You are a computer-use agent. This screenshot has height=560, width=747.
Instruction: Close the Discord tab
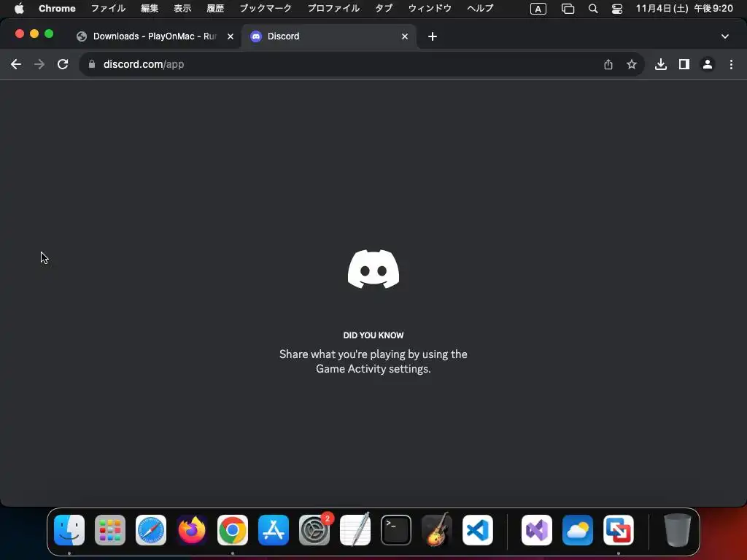tap(405, 36)
